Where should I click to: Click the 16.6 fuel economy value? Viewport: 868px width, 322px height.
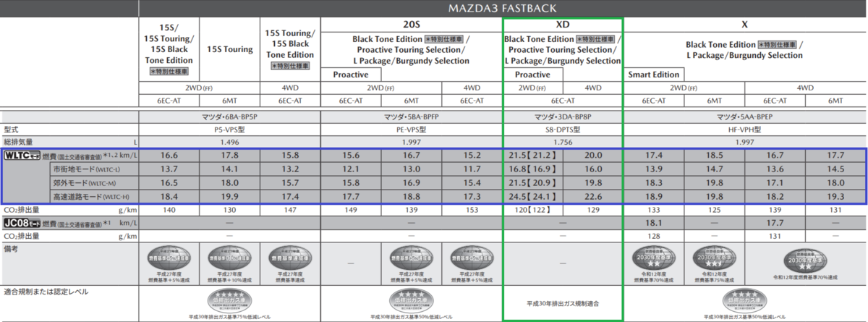[169, 156]
